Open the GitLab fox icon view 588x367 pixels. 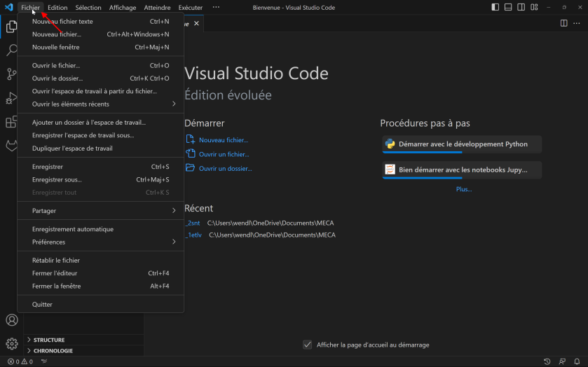12,146
